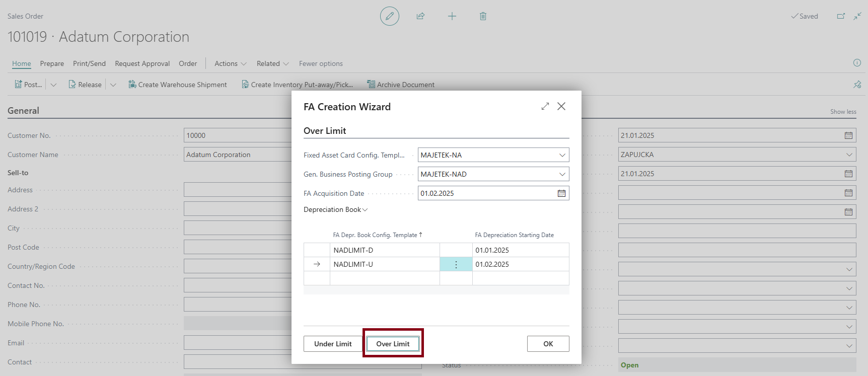The width and height of the screenshot is (868, 376).
Task: Open the Request Approval tab
Action: coord(142,63)
